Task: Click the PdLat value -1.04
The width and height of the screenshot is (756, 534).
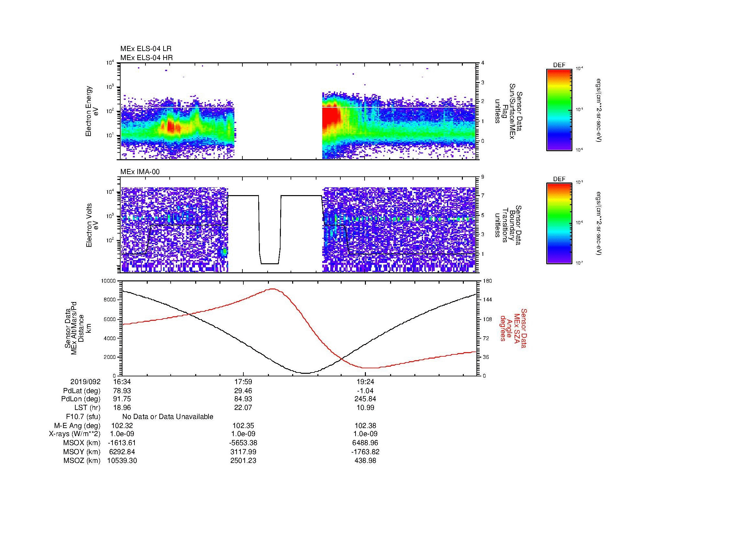Action: click(365, 391)
